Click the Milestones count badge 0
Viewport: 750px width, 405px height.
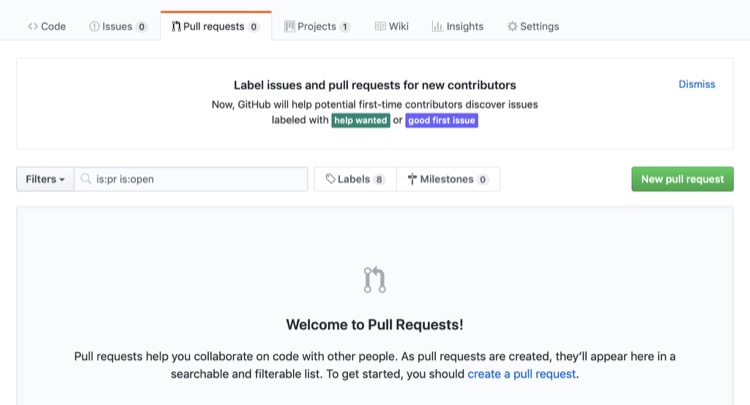[483, 180]
